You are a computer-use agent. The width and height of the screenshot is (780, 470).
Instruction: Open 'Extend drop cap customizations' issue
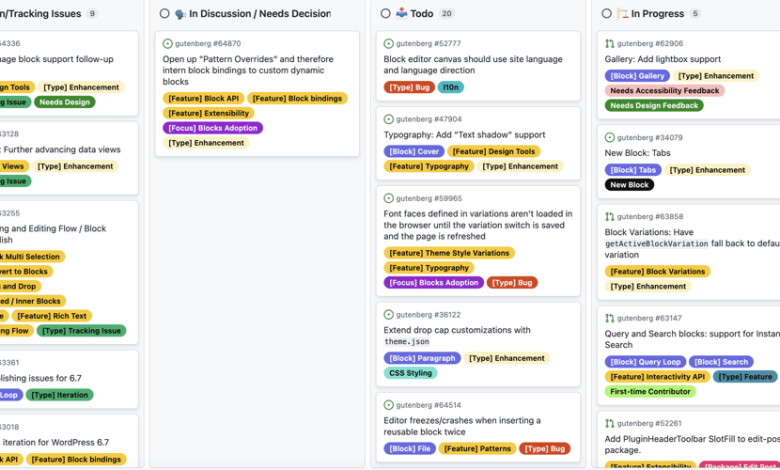pos(457,336)
